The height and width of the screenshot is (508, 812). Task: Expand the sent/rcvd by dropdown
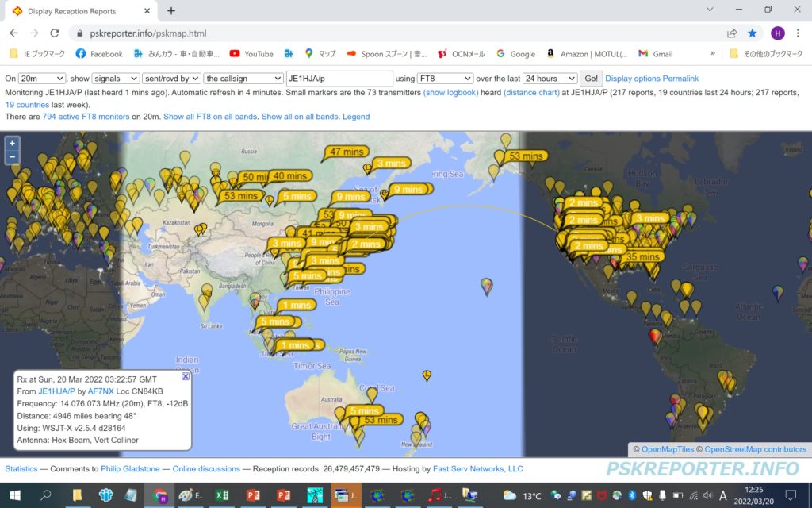[x=171, y=79]
